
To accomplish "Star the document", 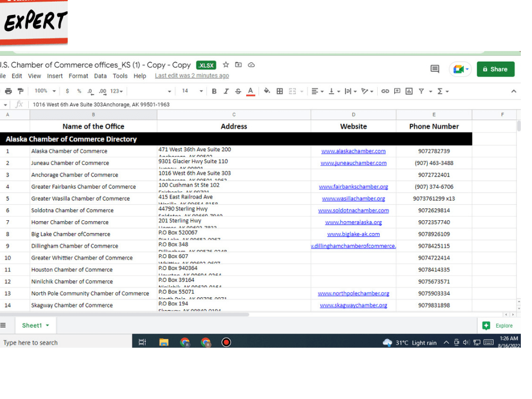I will point(226,64).
